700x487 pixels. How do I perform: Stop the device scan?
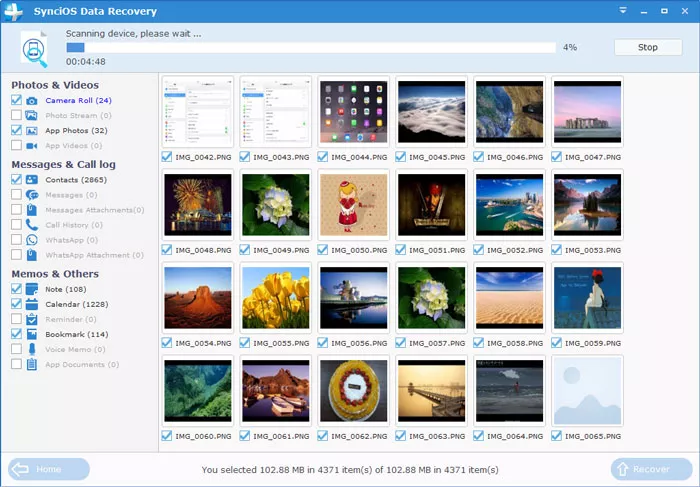pyautogui.click(x=648, y=47)
